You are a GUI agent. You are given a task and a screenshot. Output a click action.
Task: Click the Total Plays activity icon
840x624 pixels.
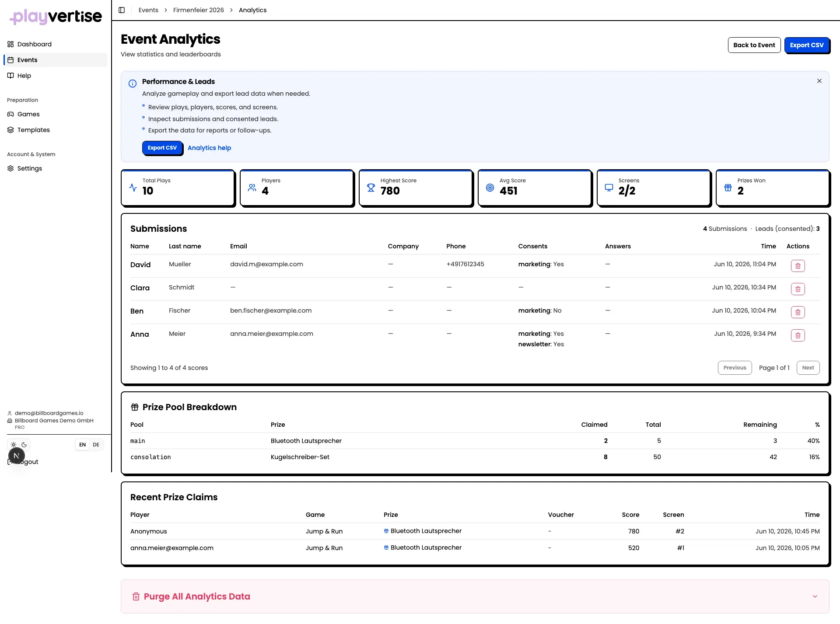(x=133, y=188)
